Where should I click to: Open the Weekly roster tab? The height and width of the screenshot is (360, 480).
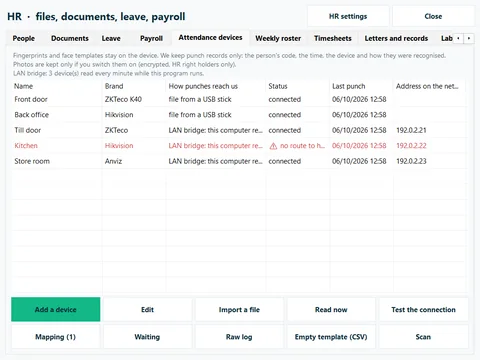[278, 38]
